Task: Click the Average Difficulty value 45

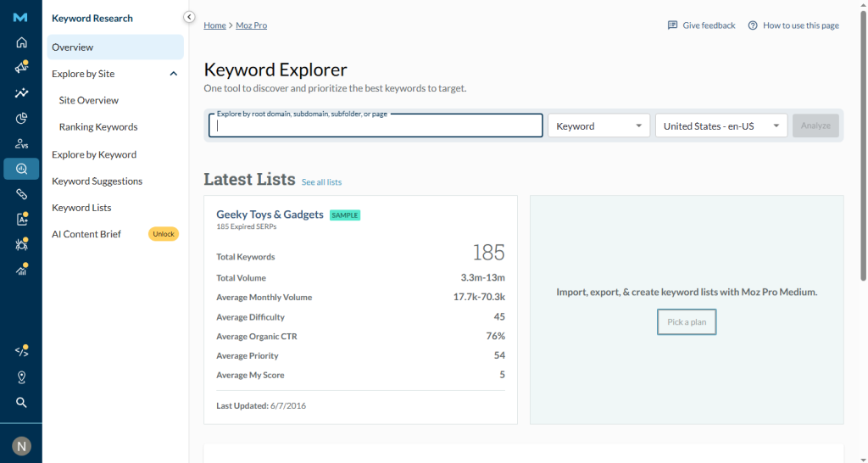Action: pyautogui.click(x=499, y=317)
